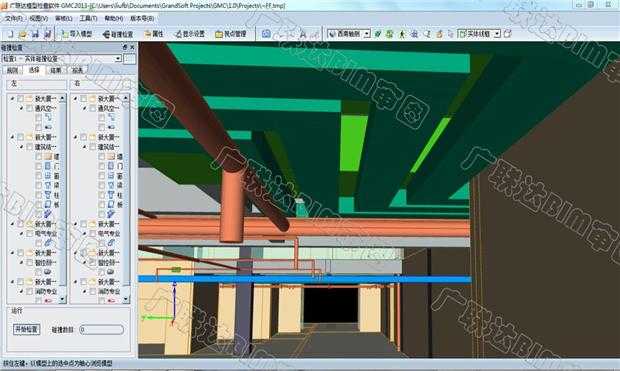Screen dimensions: 620x371
Task: Click the open file folder icon in toolbar
Action: [23, 34]
